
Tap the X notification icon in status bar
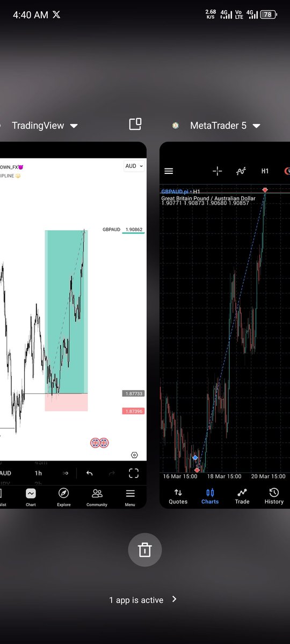[56, 14]
